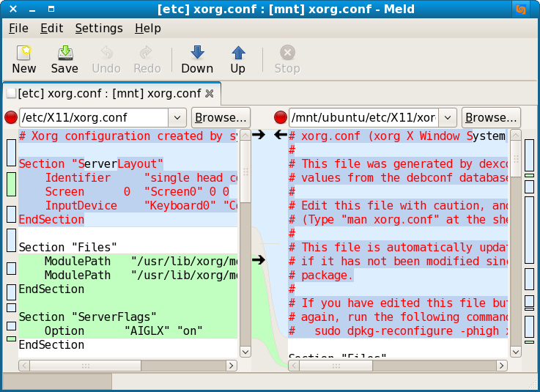Open the Help menu
Image resolution: width=540 pixels, height=392 pixels.
(148, 29)
